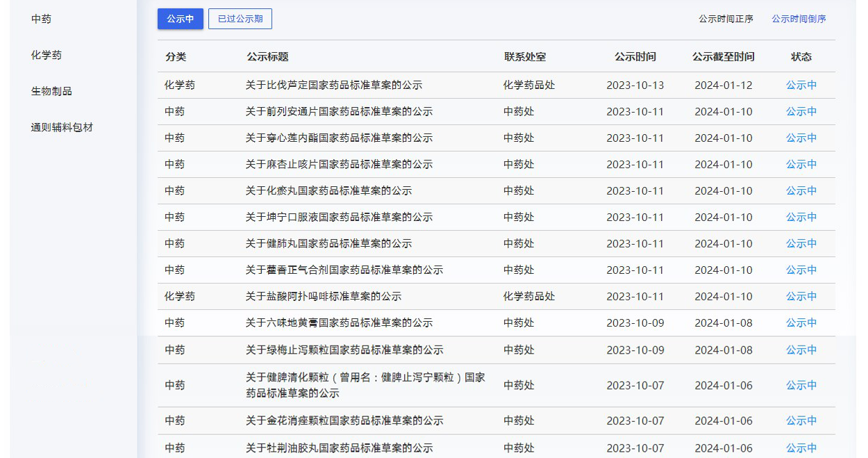Viewport: 868px width, 458px height.
Task: Click 公示中 status for 金花消痤颗粒 row
Action: (x=801, y=421)
